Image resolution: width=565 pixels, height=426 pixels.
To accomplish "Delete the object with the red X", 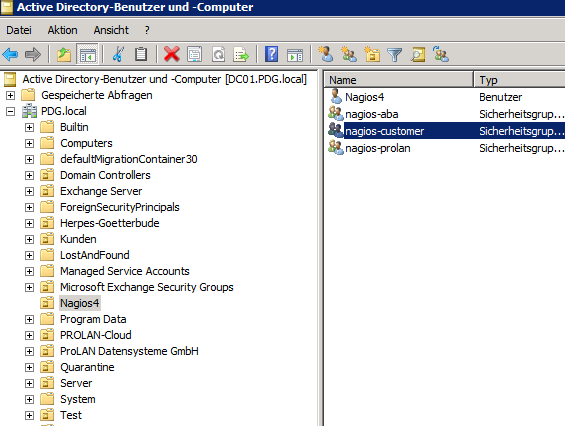I will point(172,55).
